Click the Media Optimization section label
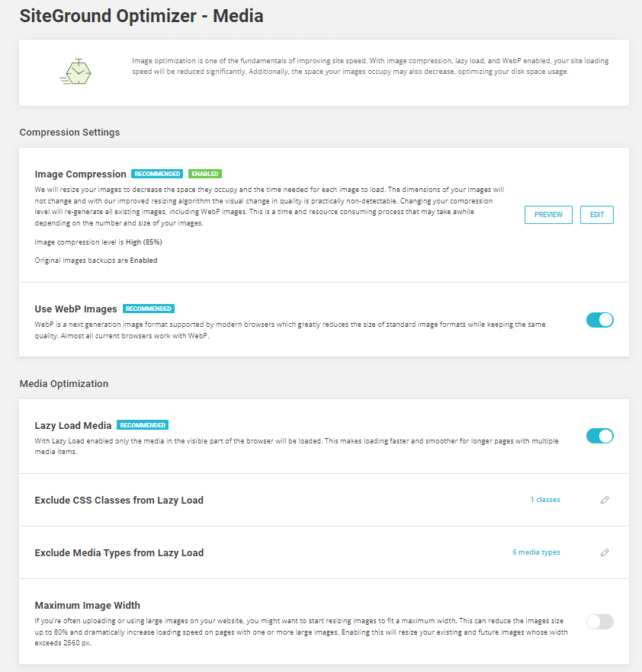642x672 pixels. [63, 383]
